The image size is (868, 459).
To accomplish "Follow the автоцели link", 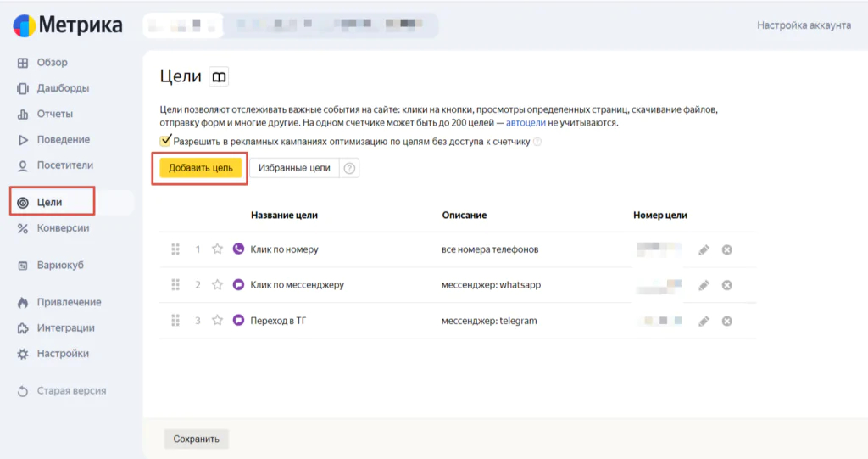I will [526, 123].
